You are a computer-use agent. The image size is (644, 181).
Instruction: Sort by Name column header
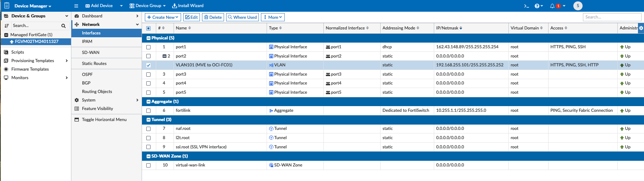pyautogui.click(x=183, y=28)
